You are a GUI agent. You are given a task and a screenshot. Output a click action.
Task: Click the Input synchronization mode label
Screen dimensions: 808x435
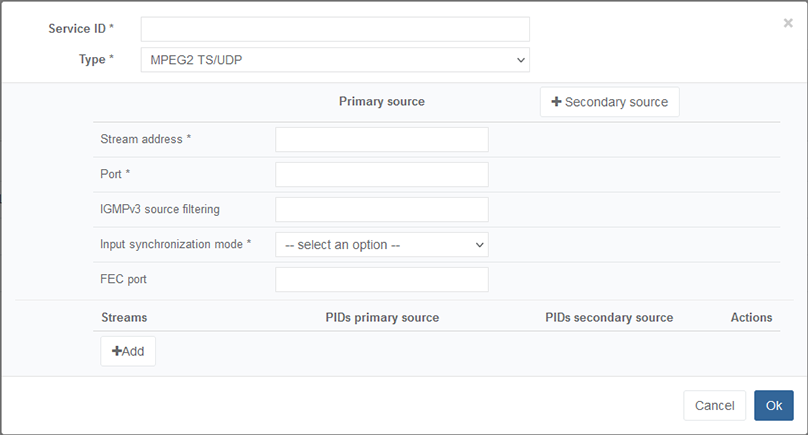tap(175, 244)
